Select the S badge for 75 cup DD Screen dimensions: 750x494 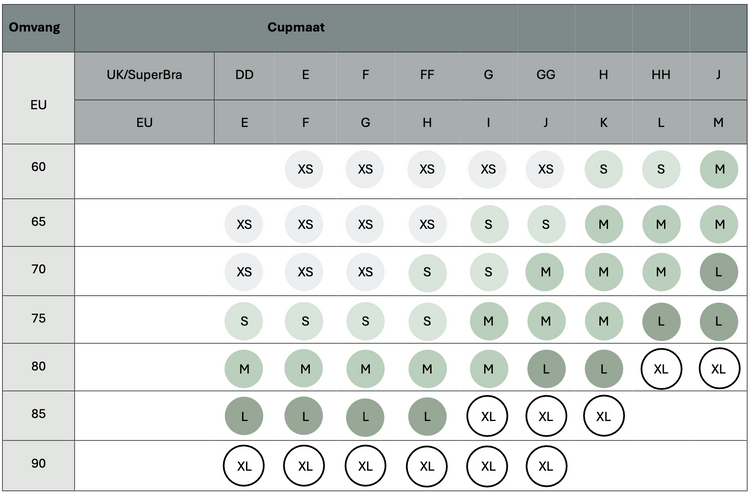[244, 320]
